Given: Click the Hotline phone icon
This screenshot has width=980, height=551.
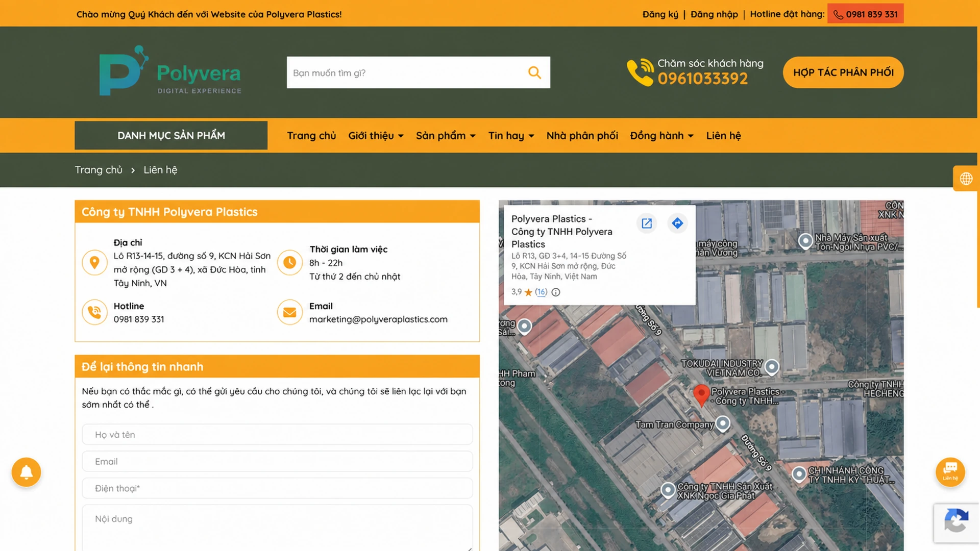Looking at the screenshot, I should point(94,312).
